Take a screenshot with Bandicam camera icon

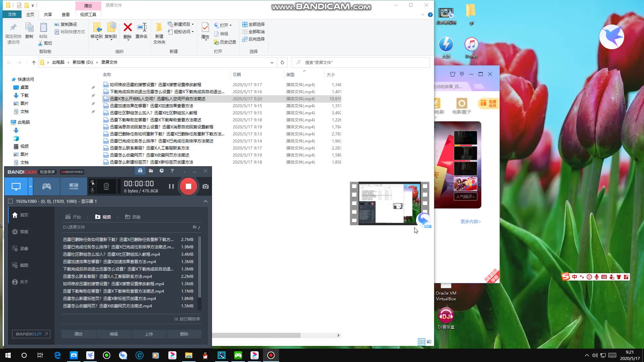[x=206, y=186]
